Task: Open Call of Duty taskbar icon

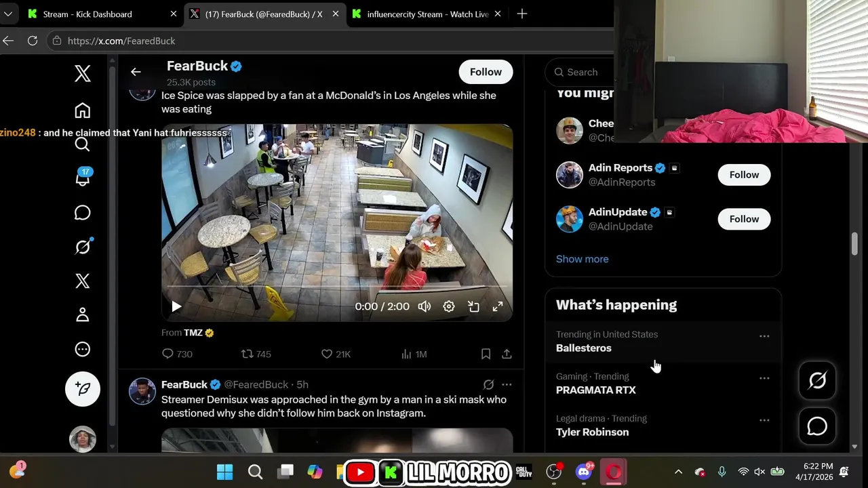Action: pyautogui.click(x=524, y=472)
